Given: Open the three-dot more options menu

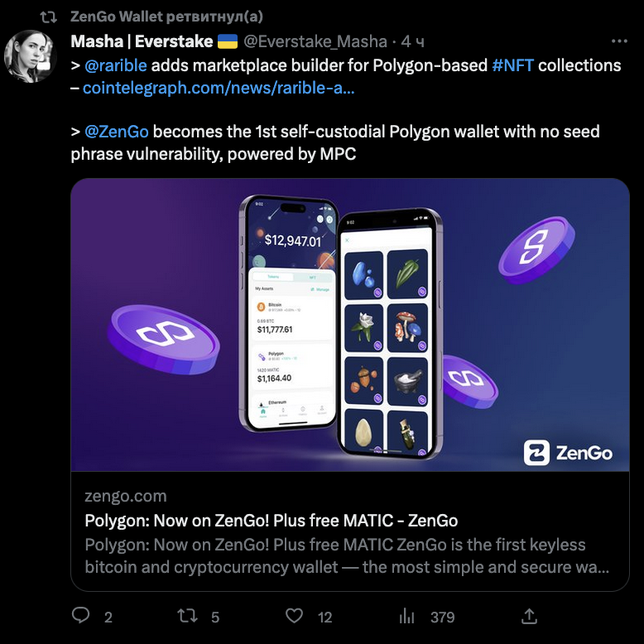Looking at the screenshot, I should tap(619, 41).
